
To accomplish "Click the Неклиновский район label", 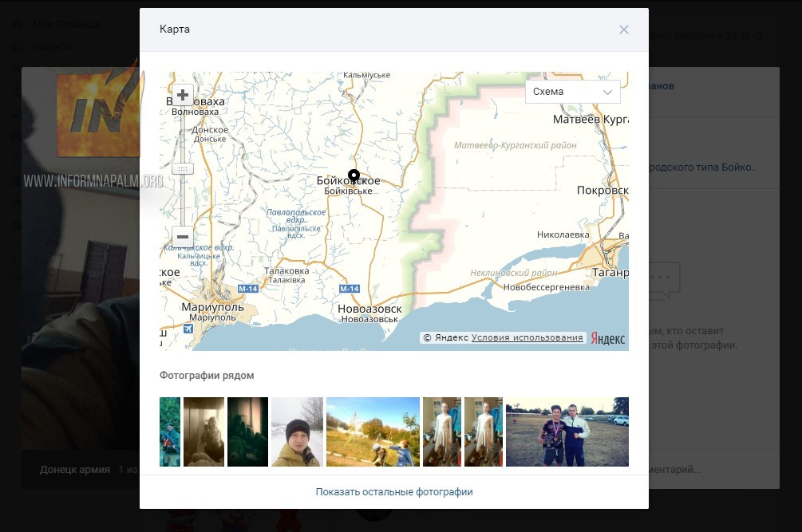I will [514, 273].
